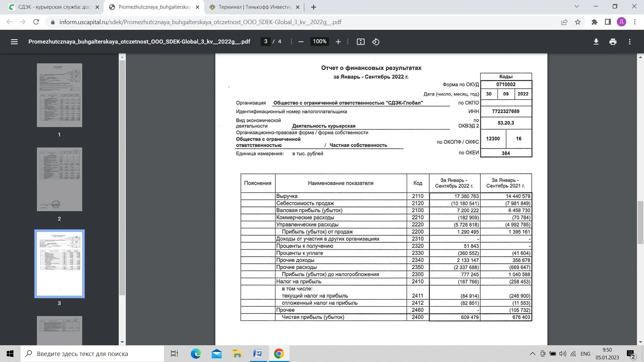Click code 2300 in Код column
644x362 pixels.
[418, 274]
